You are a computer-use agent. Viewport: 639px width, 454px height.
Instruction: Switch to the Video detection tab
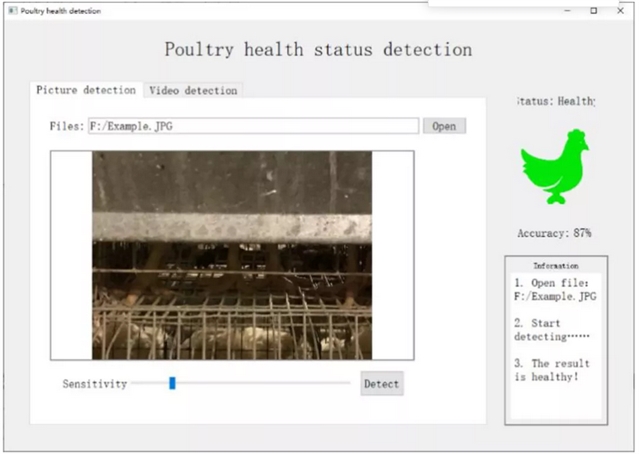point(193,90)
